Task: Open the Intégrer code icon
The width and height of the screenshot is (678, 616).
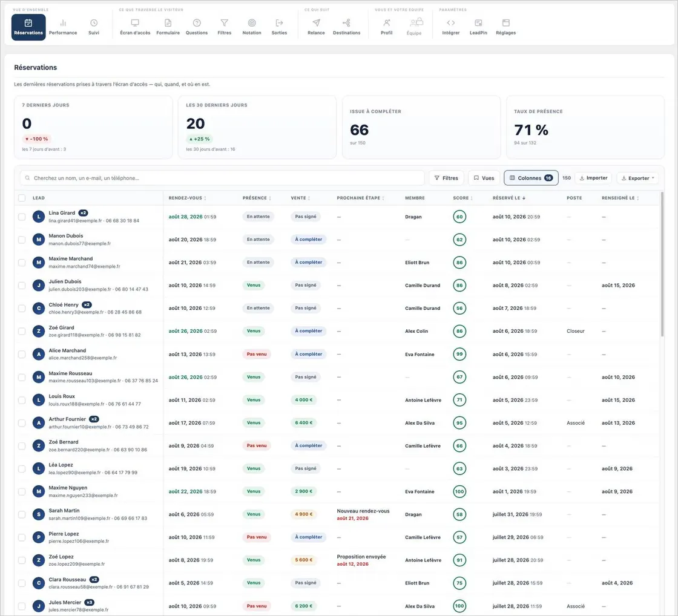Action: [450, 23]
